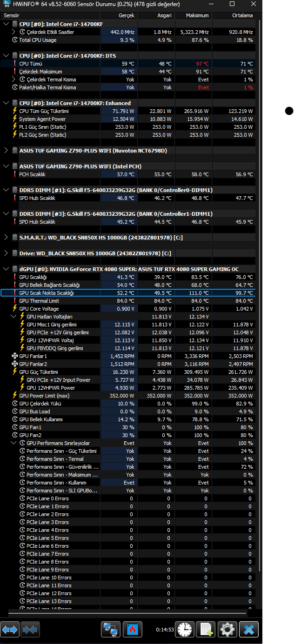Select the GPU Bellek Bağlantı Sıcaklığı row
The image size is (294, 644).
128,285
